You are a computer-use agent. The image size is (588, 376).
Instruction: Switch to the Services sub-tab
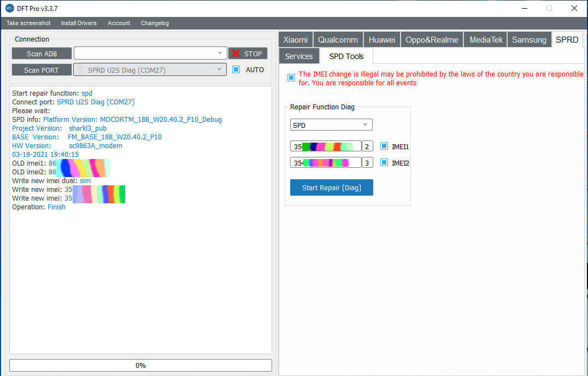coord(299,56)
